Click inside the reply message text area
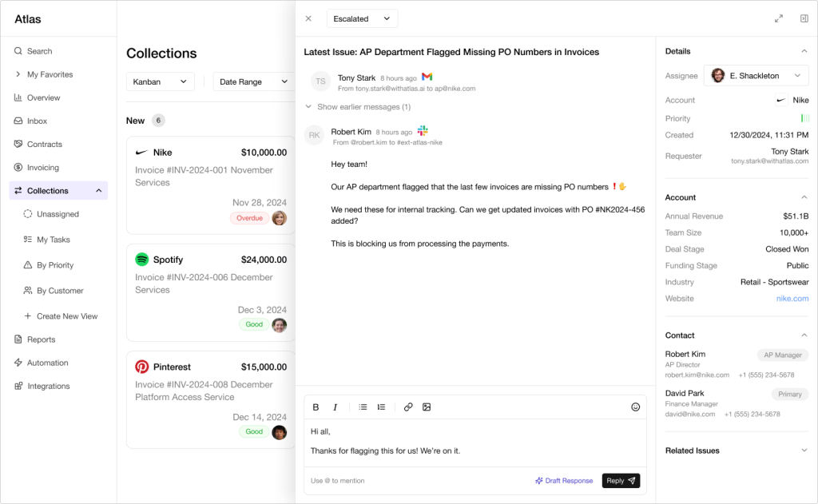The image size is (818, 504). tap(475, 442)
